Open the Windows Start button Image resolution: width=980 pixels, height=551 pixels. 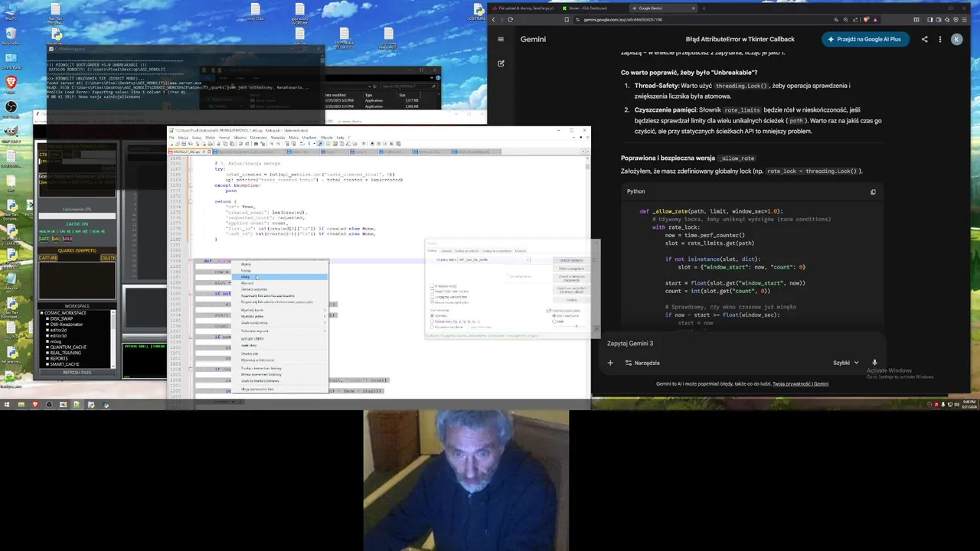pyautogui.click(x=7, y=405)
